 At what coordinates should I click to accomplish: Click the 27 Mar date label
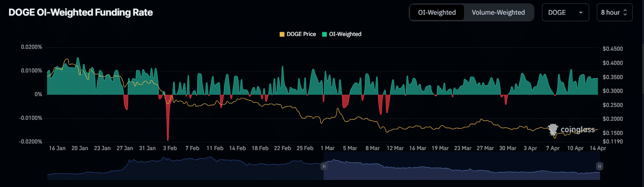486,148
